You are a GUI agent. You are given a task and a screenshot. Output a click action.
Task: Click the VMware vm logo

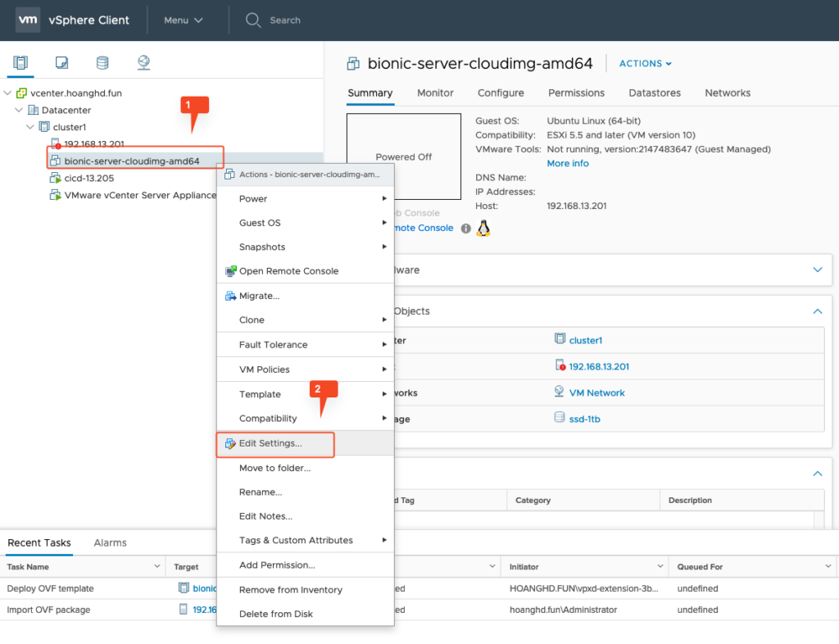click(28, 20)
